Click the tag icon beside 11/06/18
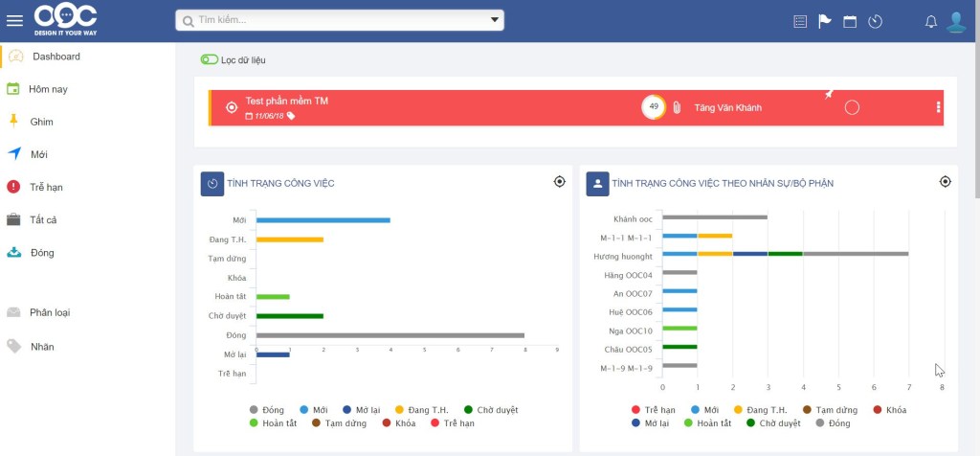 click(291, 116)
